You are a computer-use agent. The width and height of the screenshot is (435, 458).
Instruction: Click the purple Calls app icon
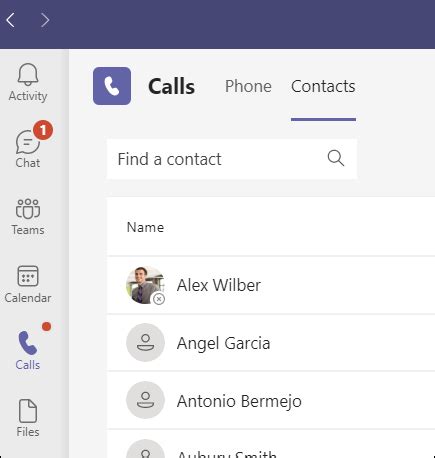pyautogui.click(x=112, y=86)
